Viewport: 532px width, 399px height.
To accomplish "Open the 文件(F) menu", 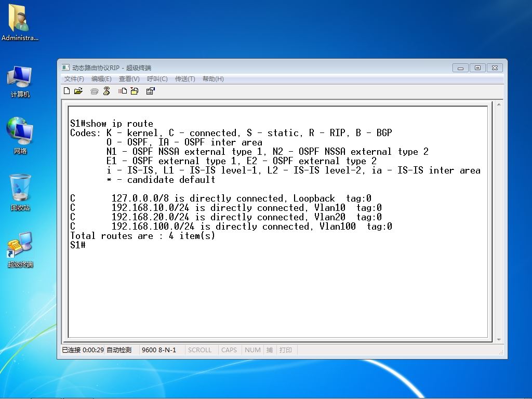I will click(x=74, y=79).
